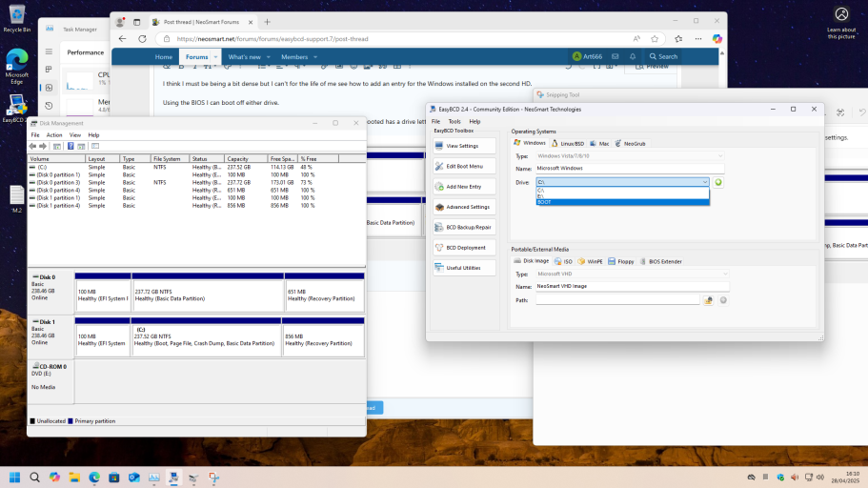The height and width of the screenshot is (488, 868).
Task: Go forward in Disk Management toolbar
Action: tap(43, 146)
